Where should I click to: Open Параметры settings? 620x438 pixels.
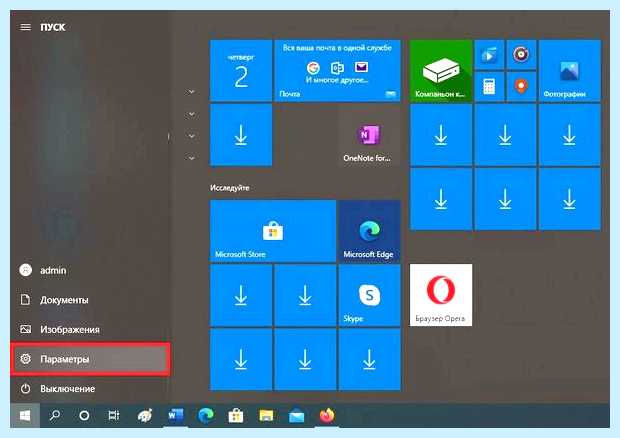pos(90,359)
